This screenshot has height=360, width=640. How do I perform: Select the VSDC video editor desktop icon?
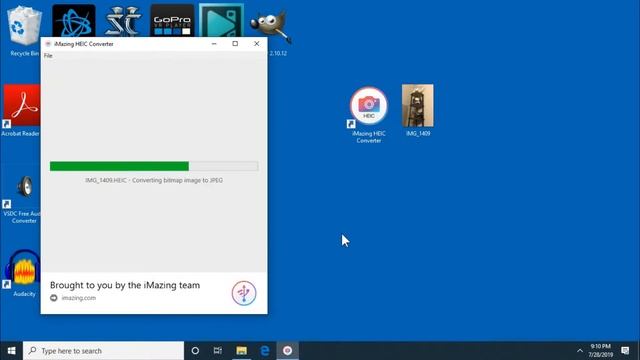[x=221, y=20]
